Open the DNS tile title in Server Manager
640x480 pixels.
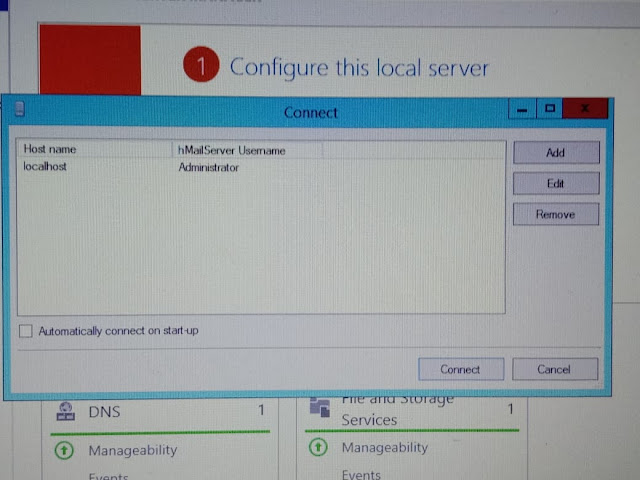click(x=104, y=412)
